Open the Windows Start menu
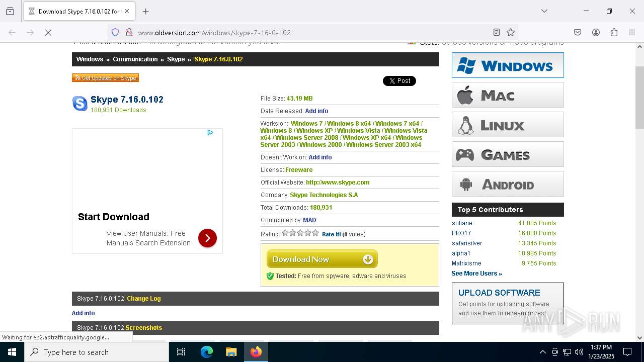644x362 pixels. pyautogui.click(x=12, y=352)
